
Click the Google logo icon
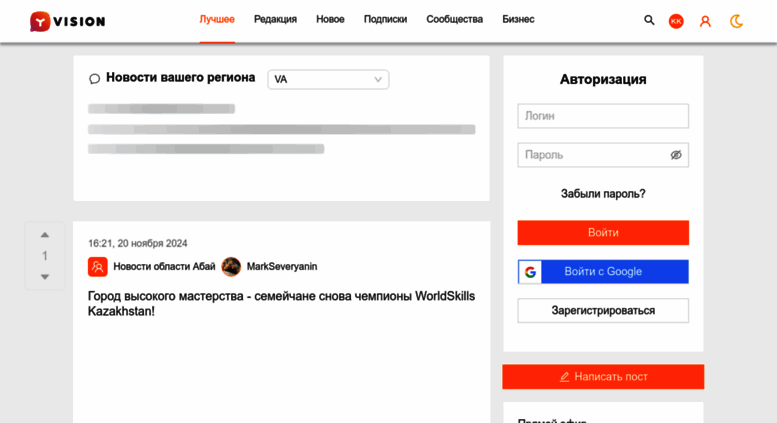(x=530, y=272)
